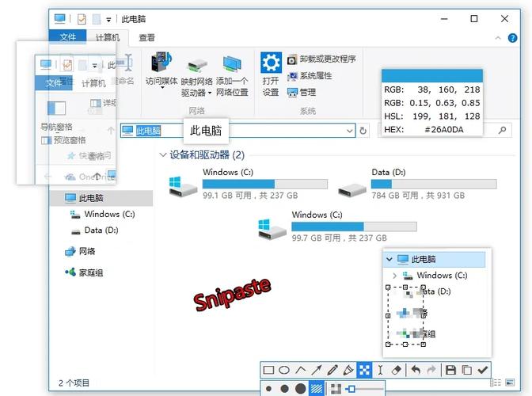Image resolution: width=532 pixels, height=396 pixels.
Task: Redo the annotation with the grayed arrow
Action: (x=431, y=370)
